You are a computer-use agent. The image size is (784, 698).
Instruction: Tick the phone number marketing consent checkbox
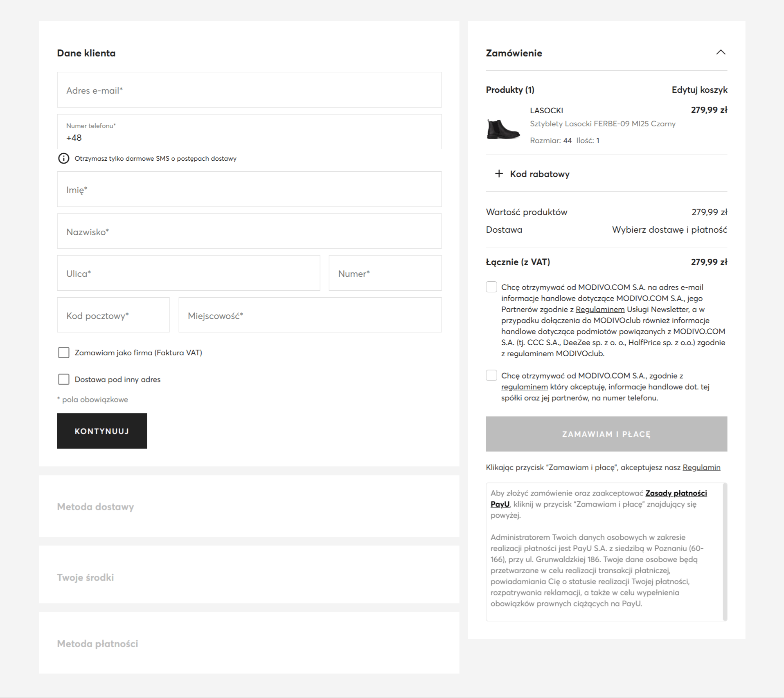point(491,375)
